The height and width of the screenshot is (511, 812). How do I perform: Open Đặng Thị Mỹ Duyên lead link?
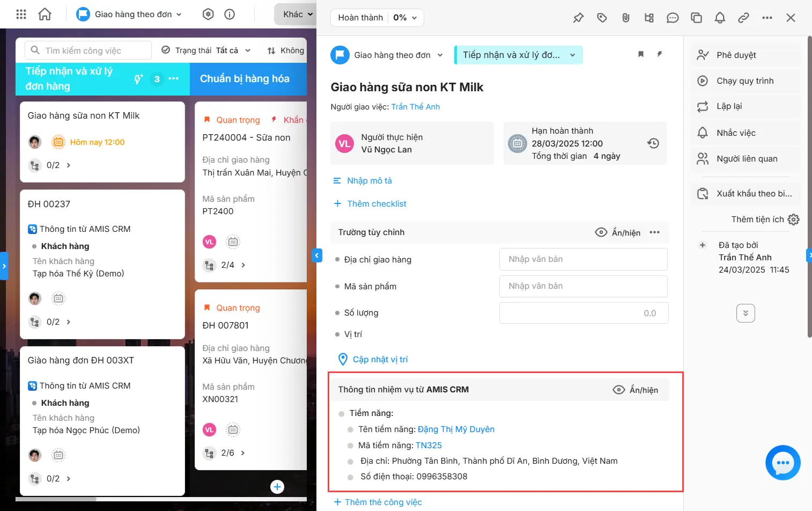456,429
